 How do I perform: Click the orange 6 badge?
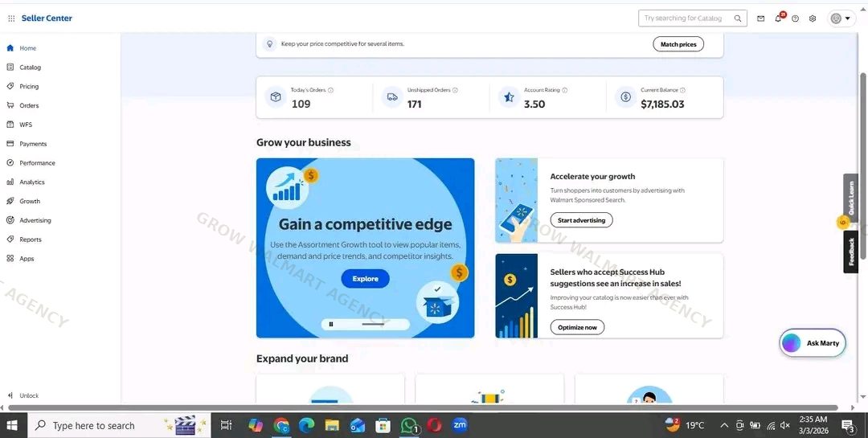click(x=842, y=223)
